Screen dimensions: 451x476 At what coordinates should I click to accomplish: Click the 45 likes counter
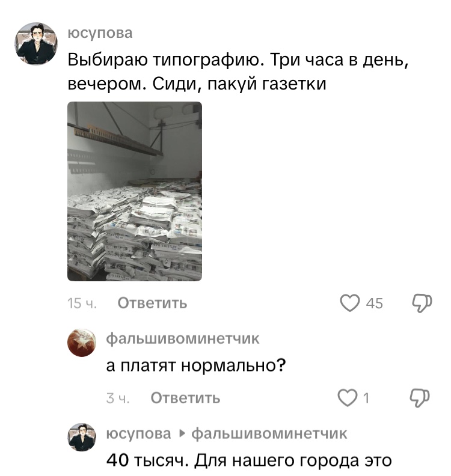click(x=374, y=304)
